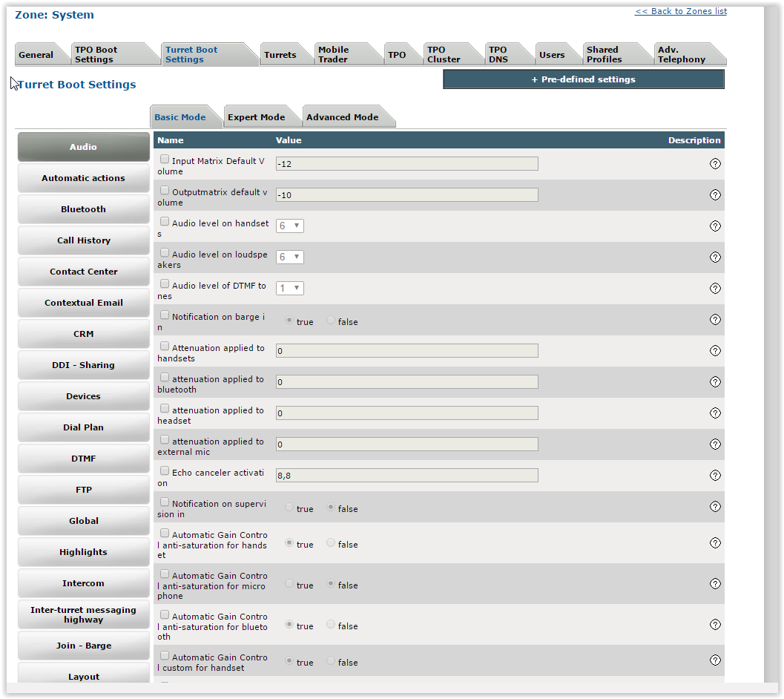Screen dimensions: 784x699
Task: Enable the Audio level on handsets checkbox
Action: (165, 221)
